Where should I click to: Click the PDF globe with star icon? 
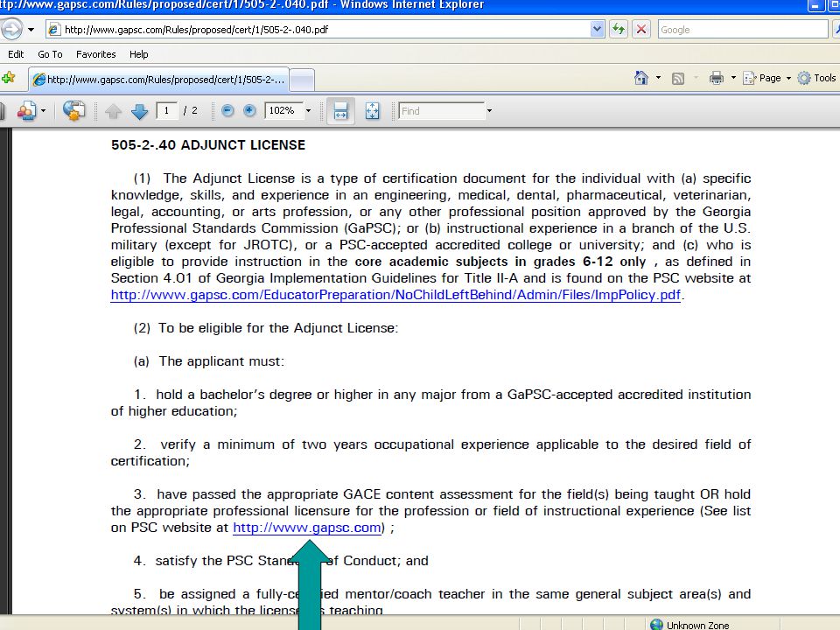coord(73,110)
